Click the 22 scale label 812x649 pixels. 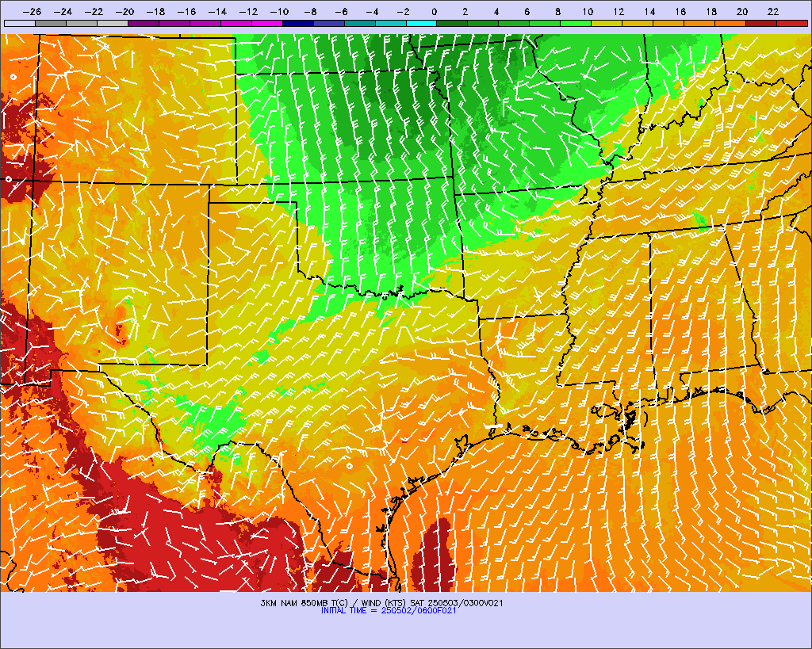(x=773, y=11)
